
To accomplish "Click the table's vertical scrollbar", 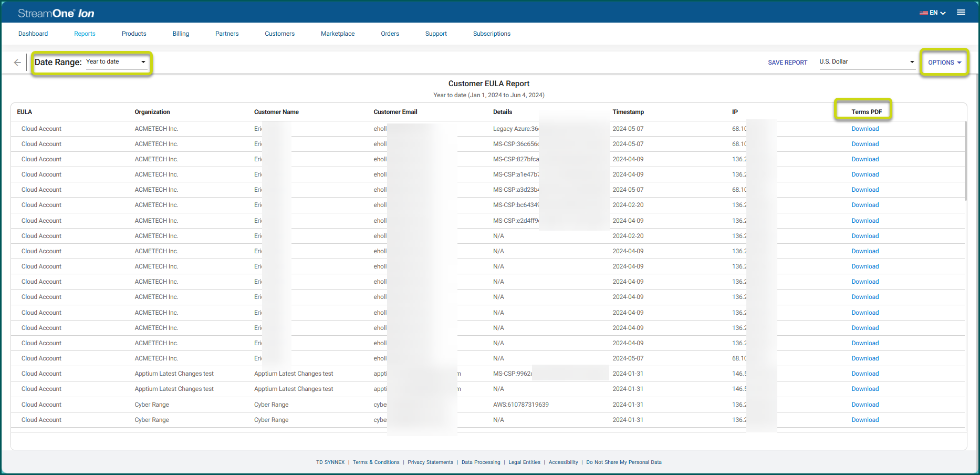I will 965,161.
